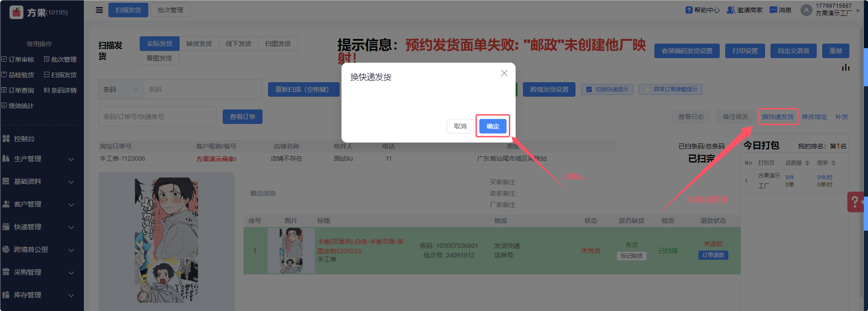Open 批次管理 shortcut in the sidebar

click(x=60, y=59)
